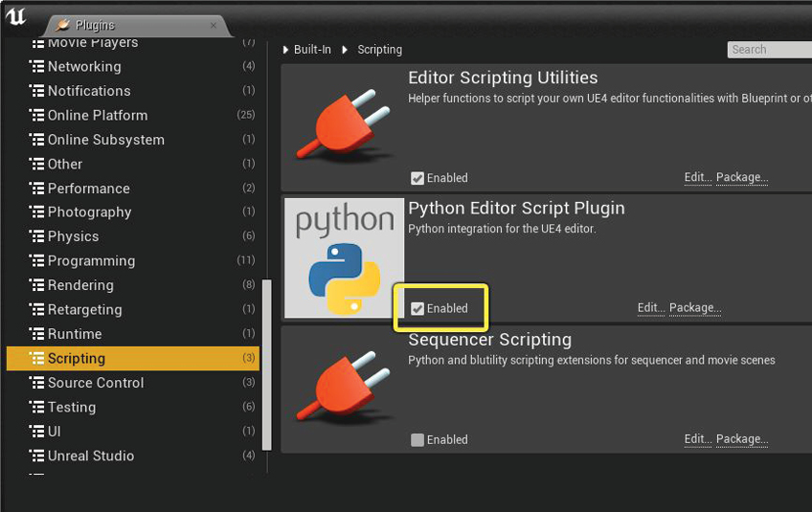Click the Scripting breadcrumb label

[x=379, y=50]
